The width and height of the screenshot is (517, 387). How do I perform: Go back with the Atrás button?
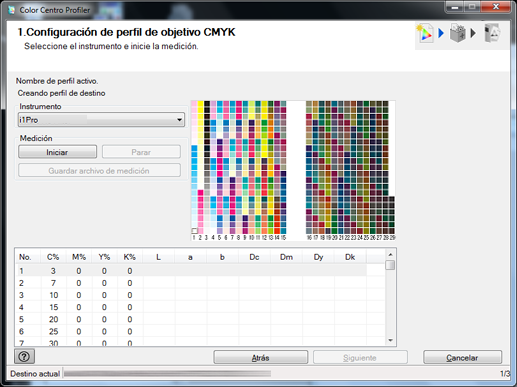click(x=260, y=357)
